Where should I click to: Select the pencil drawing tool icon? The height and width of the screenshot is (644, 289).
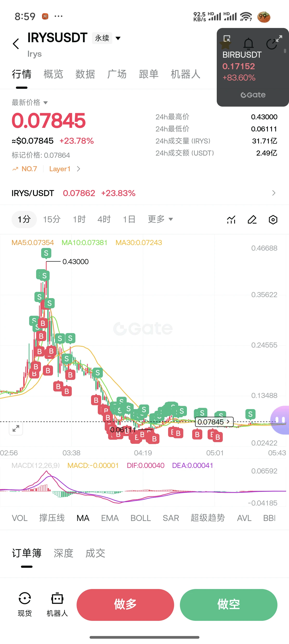coord(252,219)
